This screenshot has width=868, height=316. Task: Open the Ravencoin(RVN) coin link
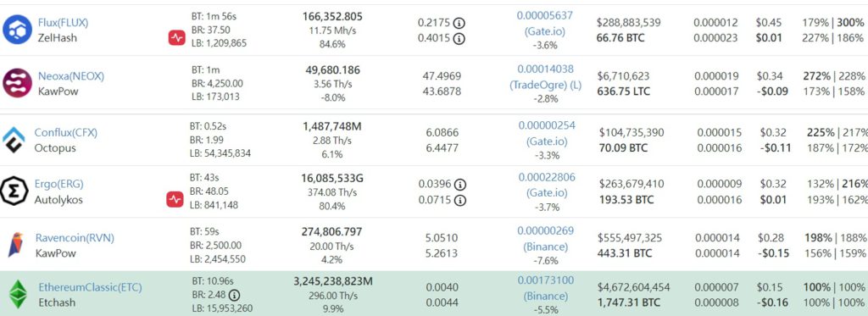click(x=75, y=238)
